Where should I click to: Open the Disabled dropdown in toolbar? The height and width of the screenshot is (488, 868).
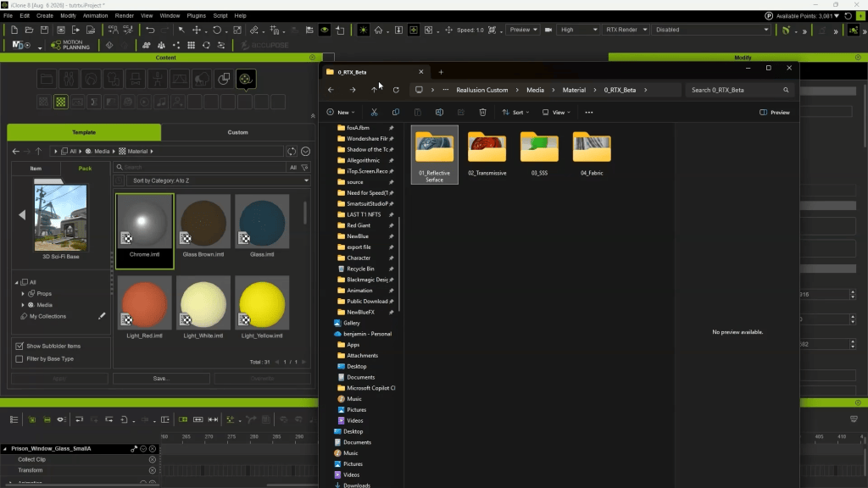(711, 30)
